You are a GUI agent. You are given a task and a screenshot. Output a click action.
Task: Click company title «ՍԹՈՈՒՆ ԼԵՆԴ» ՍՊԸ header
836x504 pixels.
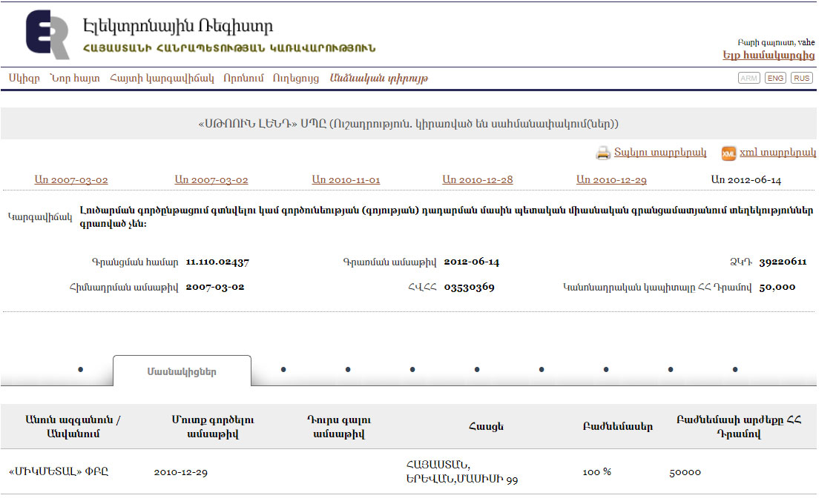tap(409, 124)
